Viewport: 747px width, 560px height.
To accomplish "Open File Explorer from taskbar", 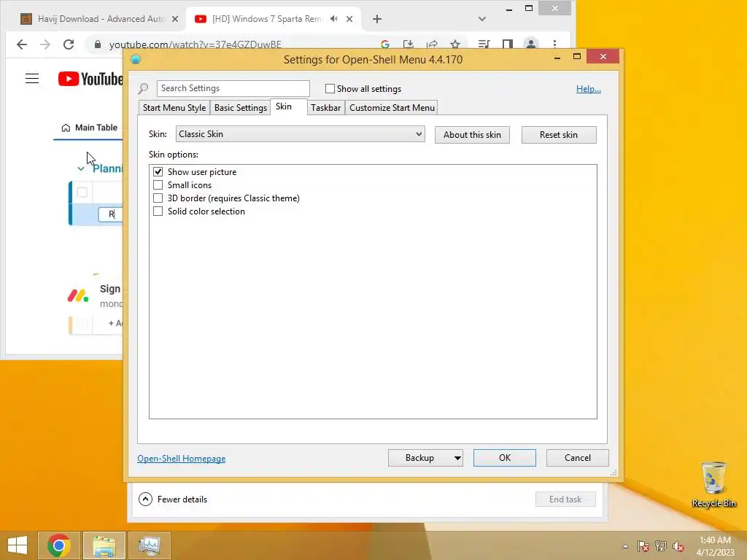I will click(104, 545).
